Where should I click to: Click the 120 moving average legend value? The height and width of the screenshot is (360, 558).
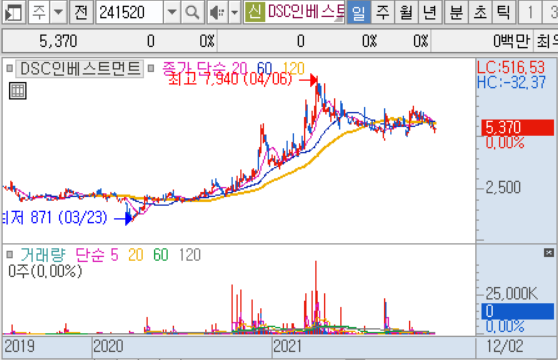coord(294,68)
